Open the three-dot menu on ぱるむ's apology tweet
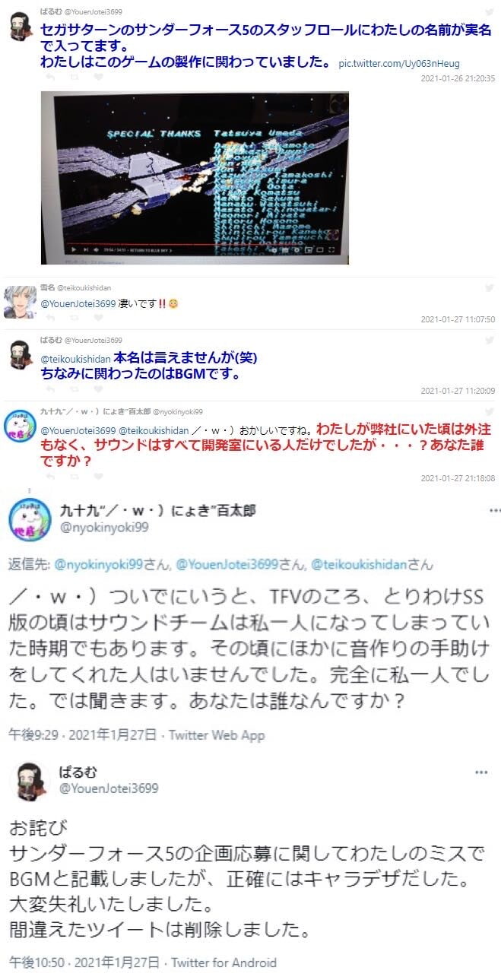The width and height of the screenshot is (501, 980). [x=481, y=772]
